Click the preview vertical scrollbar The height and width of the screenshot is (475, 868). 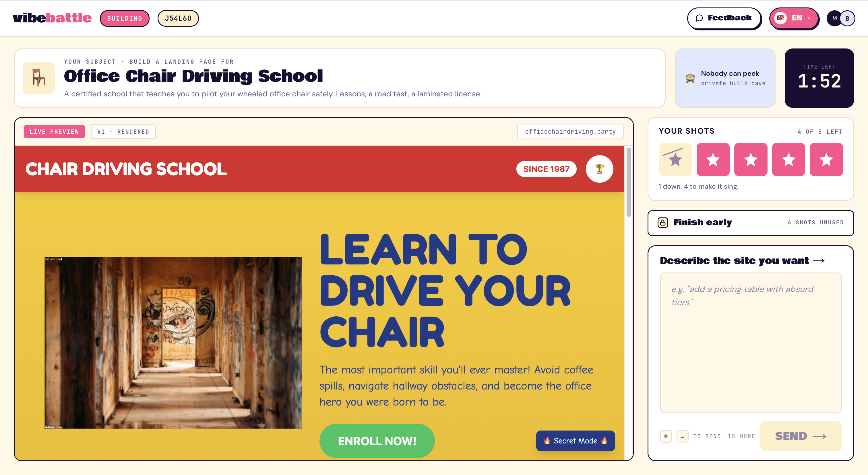pyautogui.click(x=629, y=182)
